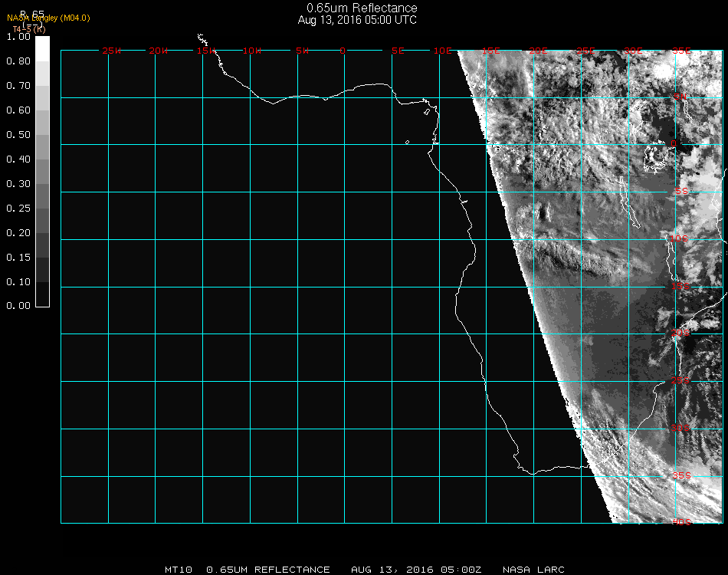Viewport: 728px width, 575px height.
Task: Click the "NASA Langley (M04.0)" label
Action: pos(48,18)
